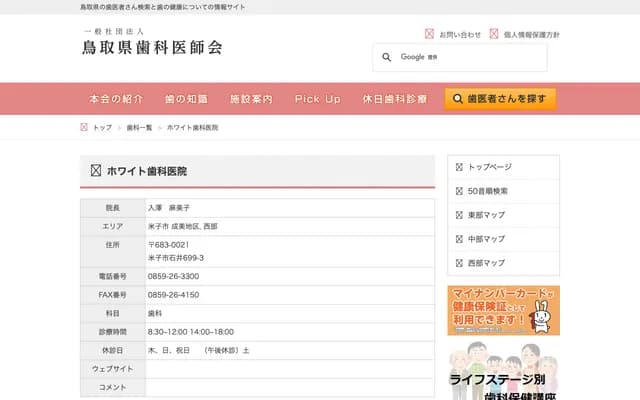Open 本会の紹介 menu item
Image resolution: width=640 pixels, height=400 pixels.
pyautogui.click(x=115, y=100)
